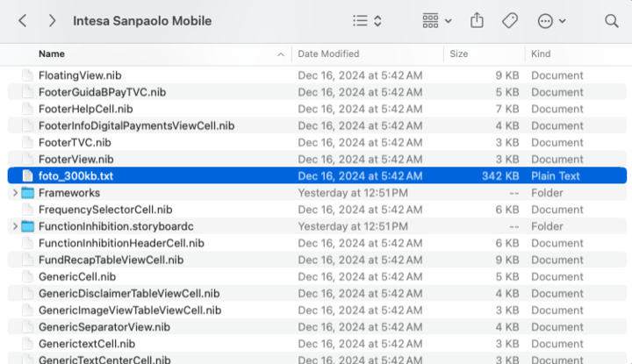This screenshot has height=364, width=632.
Task: Click the GenericDisclaimerTableViewCell.nib file icon
Action: pos(27,294)
